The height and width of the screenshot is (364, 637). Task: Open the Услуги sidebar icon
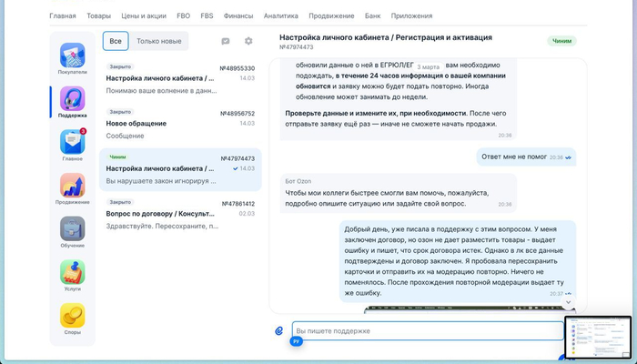(73, 272)
